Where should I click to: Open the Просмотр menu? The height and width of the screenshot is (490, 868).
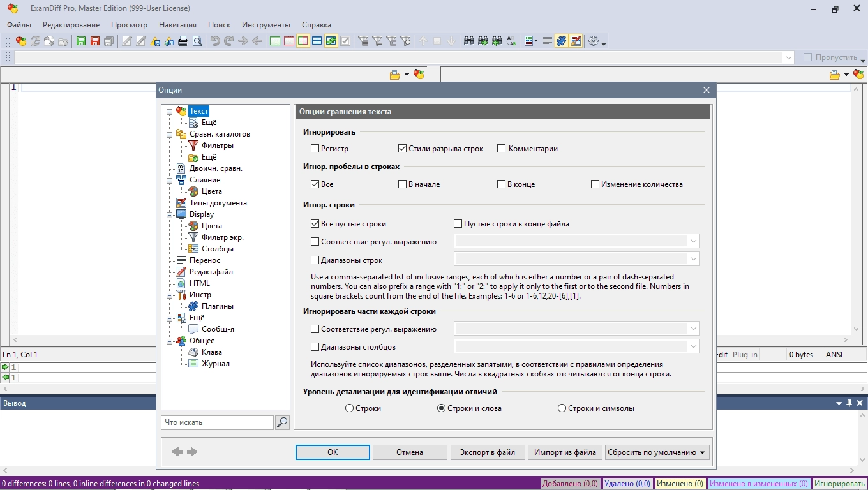pyautogui.click(x=129, y=25)
